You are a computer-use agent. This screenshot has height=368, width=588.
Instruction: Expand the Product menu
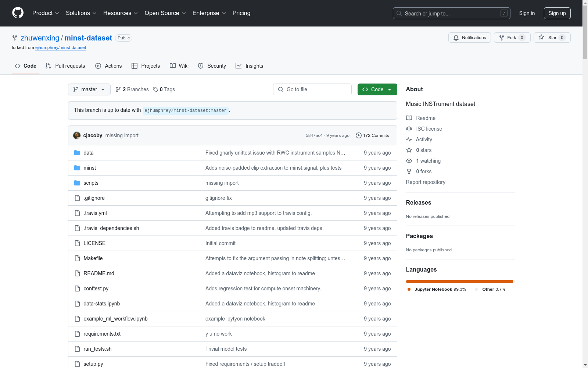[46, 13]
